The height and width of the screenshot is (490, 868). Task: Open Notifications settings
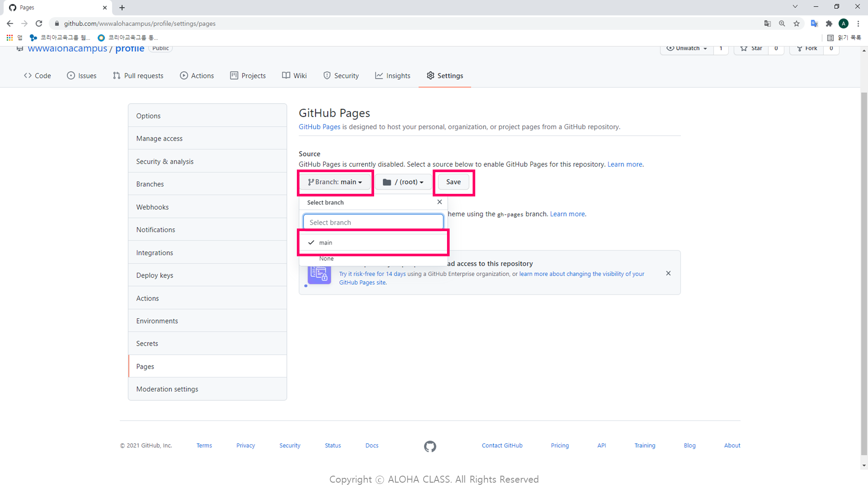click(x=207, y=230)
